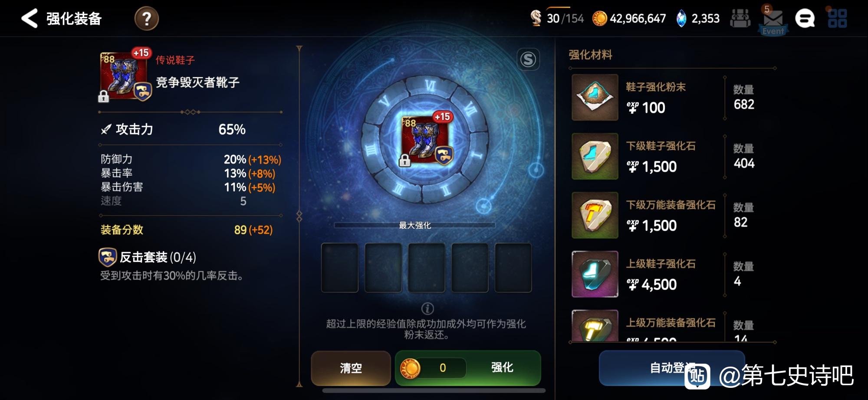The height and width of the screenshot is (400, 868).
Task: Tap the last empty material slot
Action: click(x=513, y=268)
